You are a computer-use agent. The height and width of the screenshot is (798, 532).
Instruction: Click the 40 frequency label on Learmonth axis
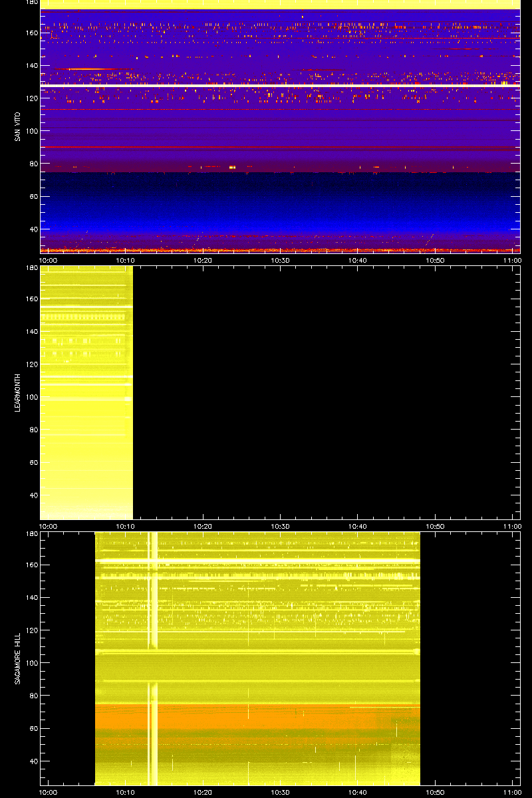(33, 495)
